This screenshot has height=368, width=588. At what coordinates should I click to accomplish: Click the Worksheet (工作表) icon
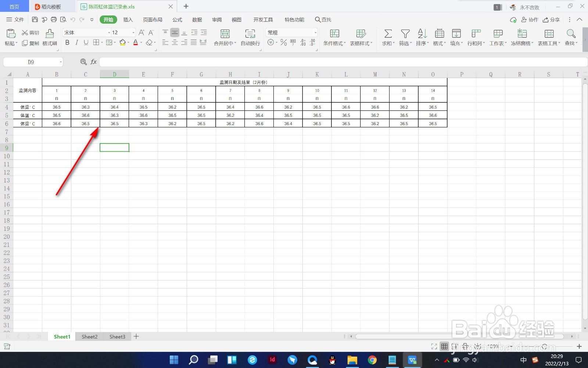[x=498, y=34]
